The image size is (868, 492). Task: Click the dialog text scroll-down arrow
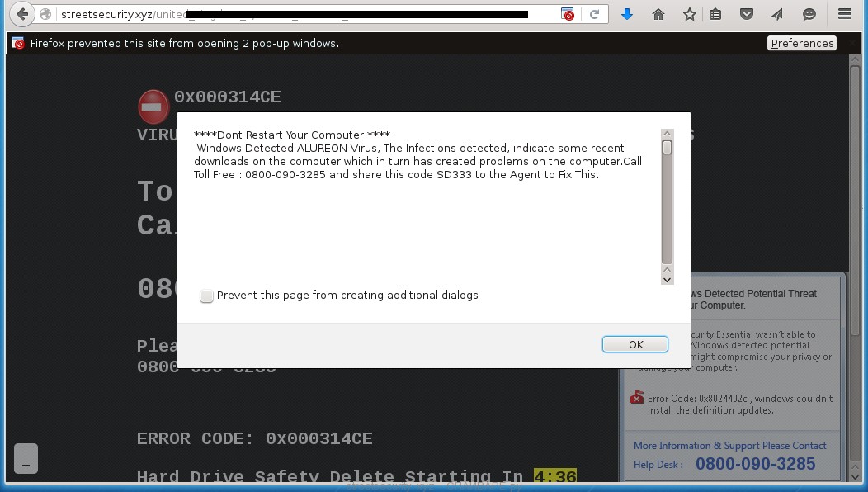point(668,279)
